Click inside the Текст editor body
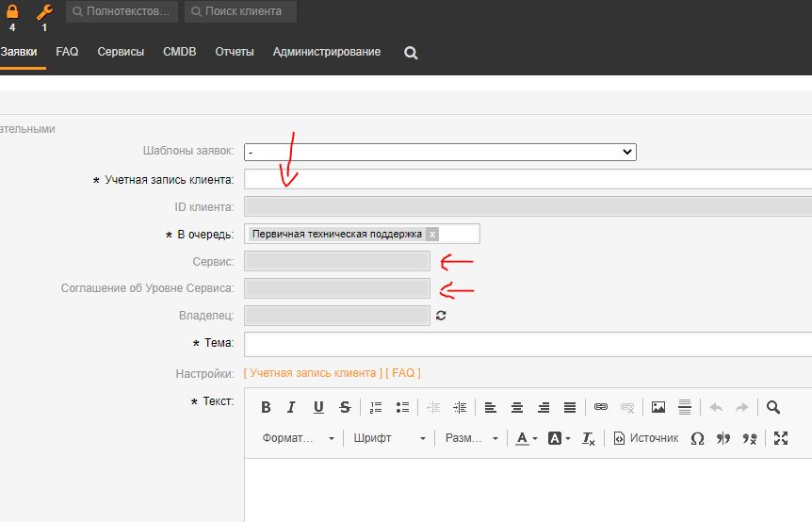812x522 pixels. [528, 490]
